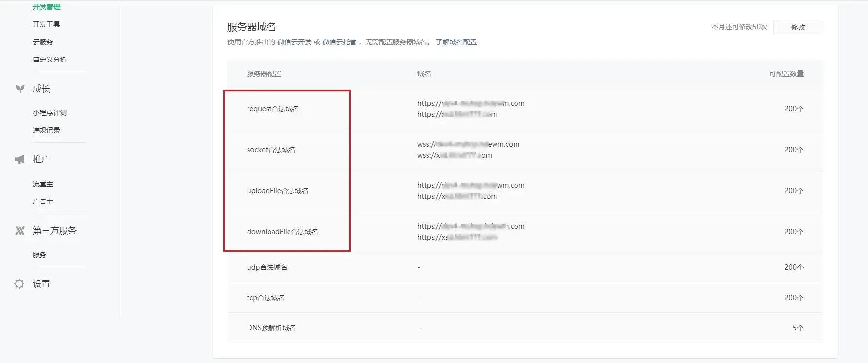Click the 第三方服务 icon in sidebar
Viewport: 868px width, 363px height.
[20, 231]
